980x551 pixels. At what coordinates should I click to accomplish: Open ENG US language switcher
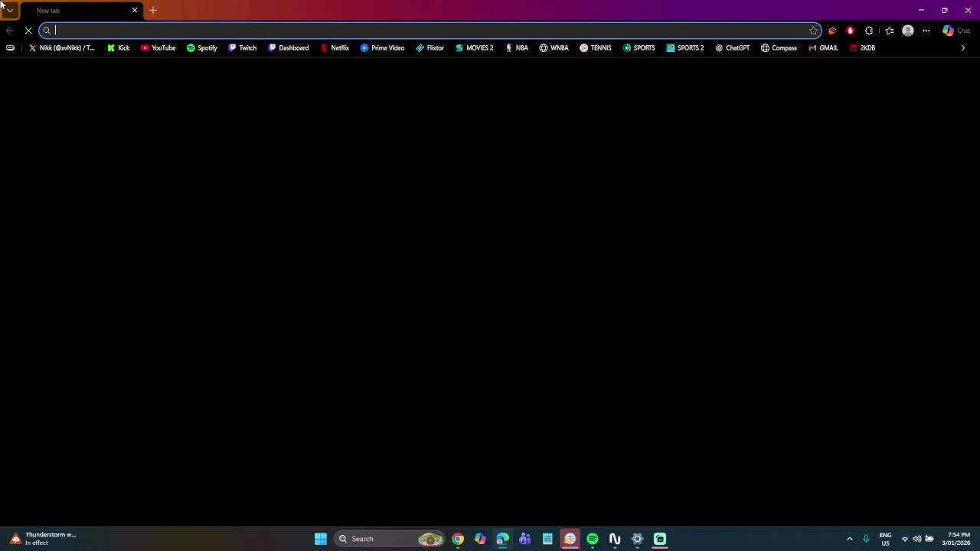coord(885,539)
